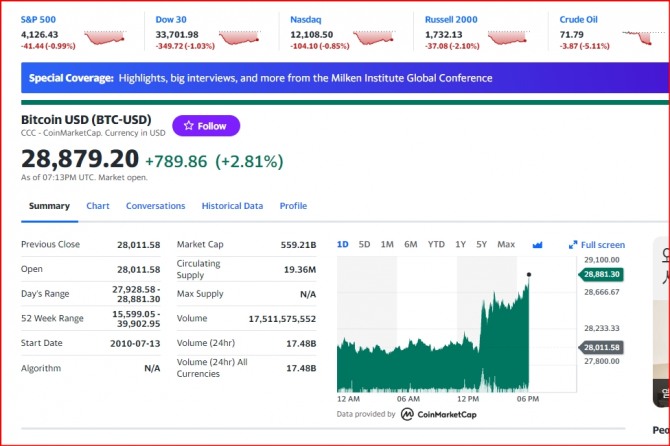670x446 pixels.
Task: Click the Crude Oil change -3.87 (-5.11%)
Action: tap(585, 46)
